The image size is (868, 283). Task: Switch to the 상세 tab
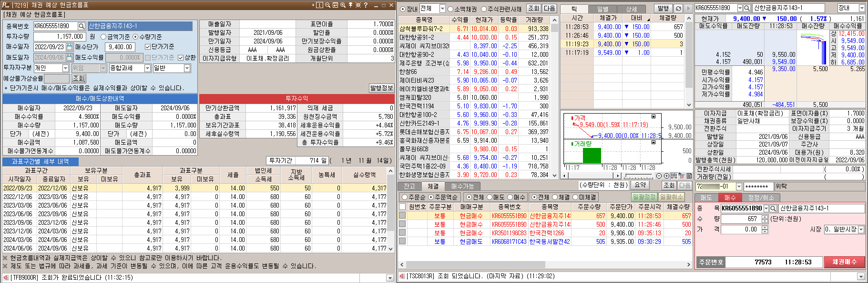tap(631, 9)
